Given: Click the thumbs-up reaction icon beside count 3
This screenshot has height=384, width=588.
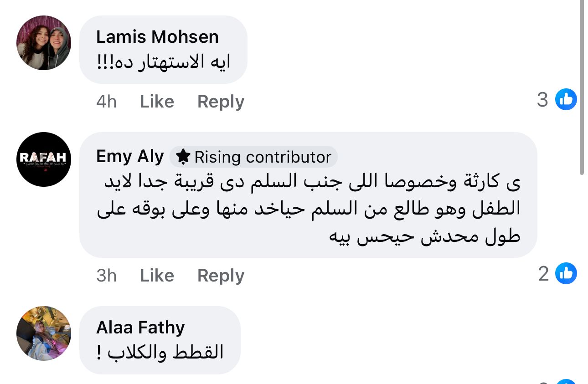Looking at the screenshot, I should point(566,99).
